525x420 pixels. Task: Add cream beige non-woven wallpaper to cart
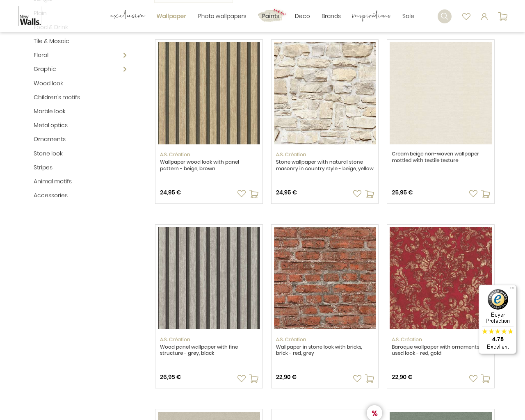pyautogui.click(x=486, y=194)
